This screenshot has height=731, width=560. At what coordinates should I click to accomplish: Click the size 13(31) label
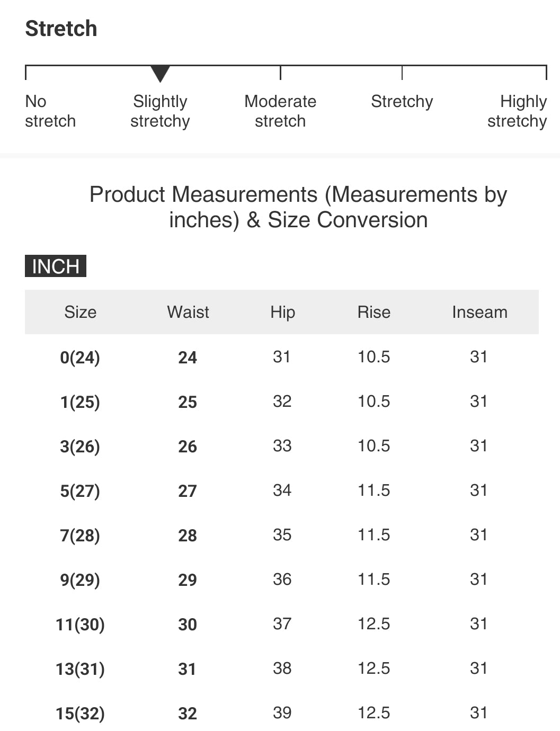coord(80,668)
